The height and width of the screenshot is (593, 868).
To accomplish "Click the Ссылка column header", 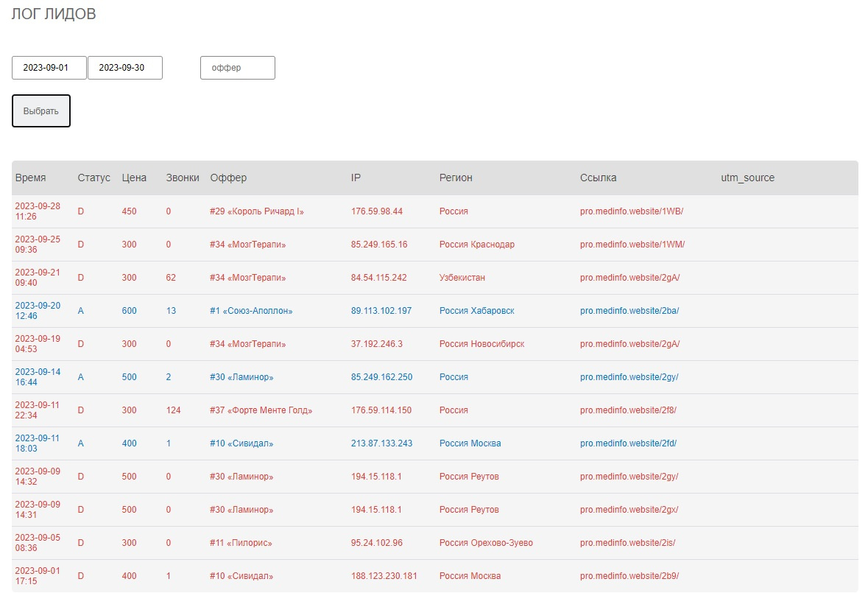I will 598,178.
